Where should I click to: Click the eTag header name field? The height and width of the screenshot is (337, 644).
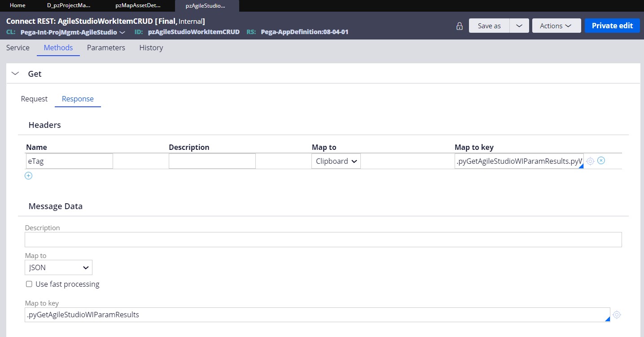coord(69,161)
